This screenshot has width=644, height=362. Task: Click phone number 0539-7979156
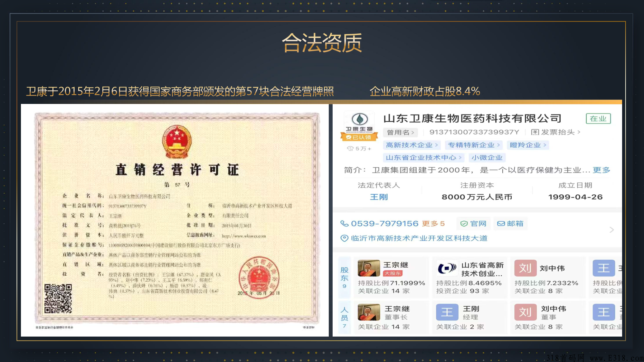click(384, 223)
